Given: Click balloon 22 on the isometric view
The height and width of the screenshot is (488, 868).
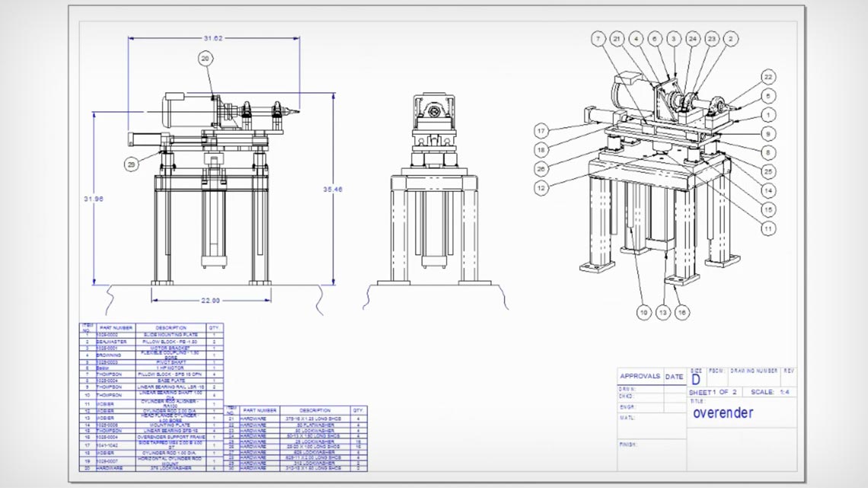Looking at the screenshot, I should pos(767,76).
